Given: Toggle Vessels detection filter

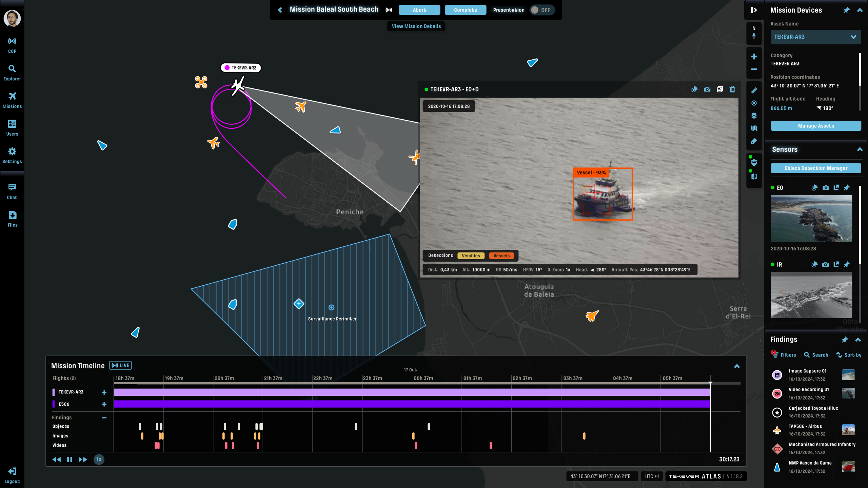Looking at the screenshot, I should (501, 256).
